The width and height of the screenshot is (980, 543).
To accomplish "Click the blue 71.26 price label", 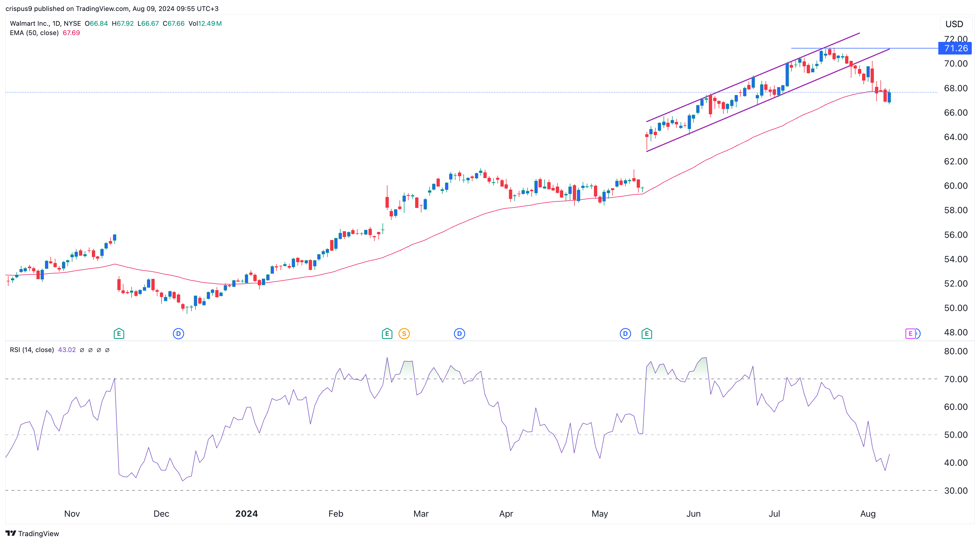I will tap(955, 48).
